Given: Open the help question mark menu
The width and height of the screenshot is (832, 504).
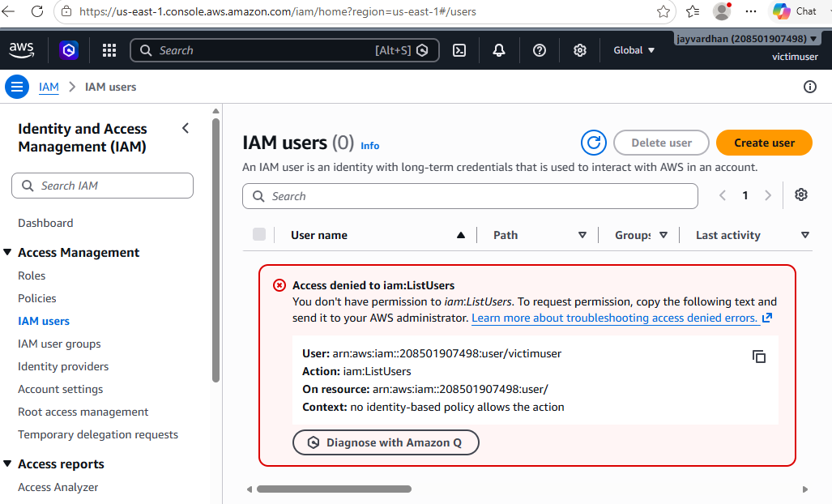Looking at the screenshot, I should point(539,50).
